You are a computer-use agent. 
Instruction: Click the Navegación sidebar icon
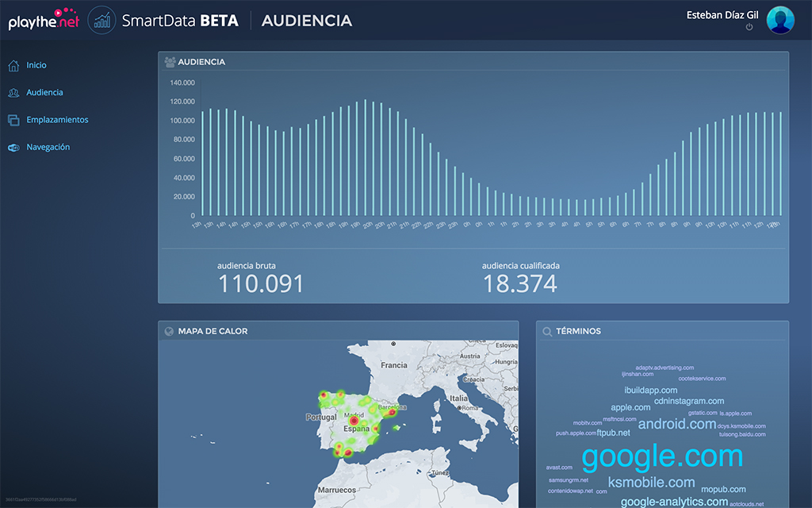coord(13,148)
